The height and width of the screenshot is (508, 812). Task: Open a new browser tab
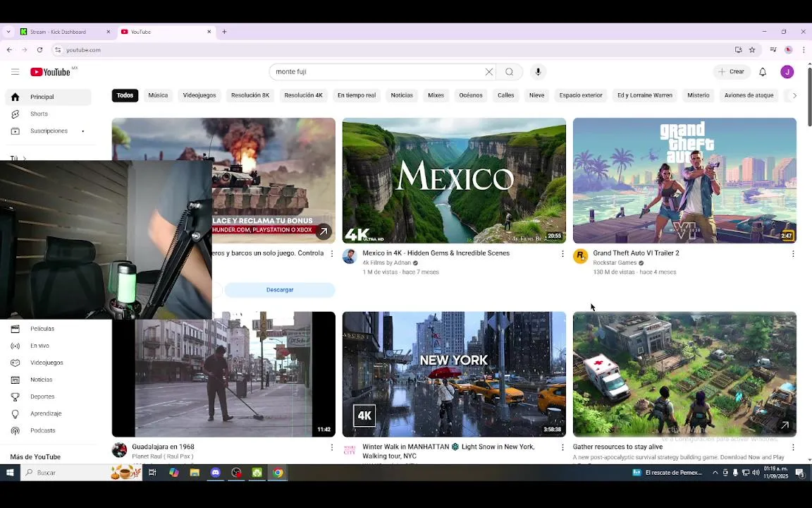pyautogui.click(x=224, y=32)
